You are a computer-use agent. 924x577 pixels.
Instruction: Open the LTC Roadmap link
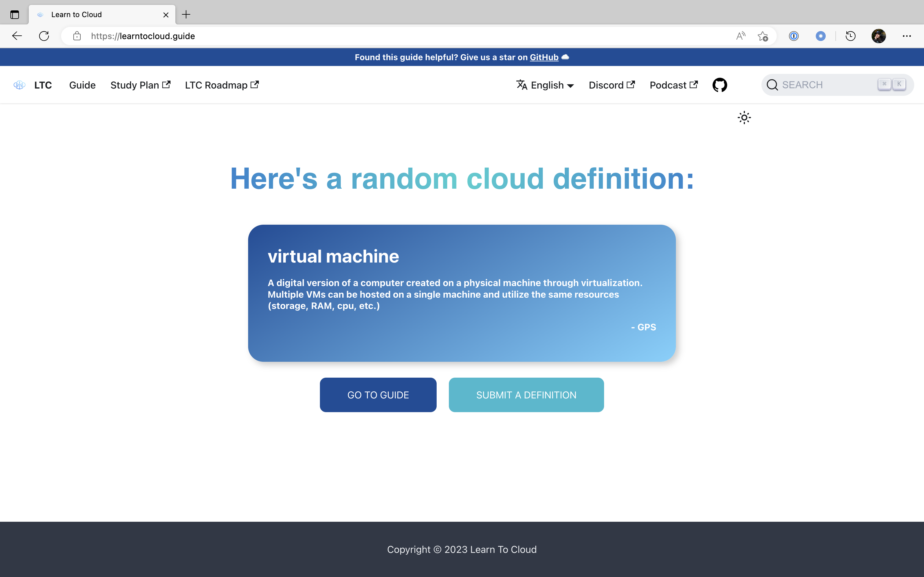(x=222, y=85)
